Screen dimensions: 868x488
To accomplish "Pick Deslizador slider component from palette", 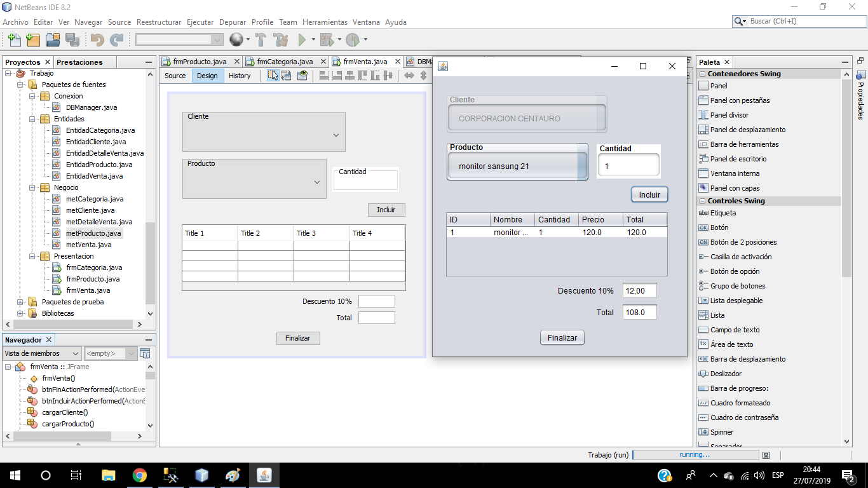I will pos(726,374).
